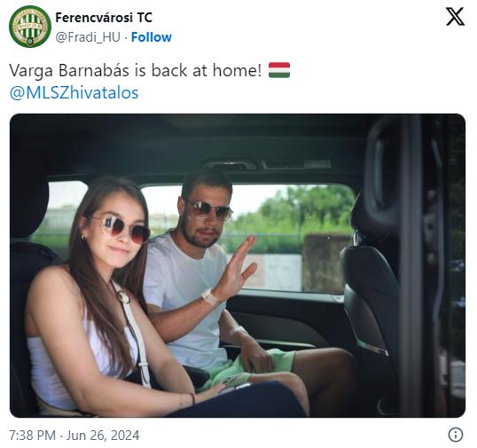Open the tweet timestamp 7:38 PM link
This screenshot has width=477, height=448.
(33, 435)
